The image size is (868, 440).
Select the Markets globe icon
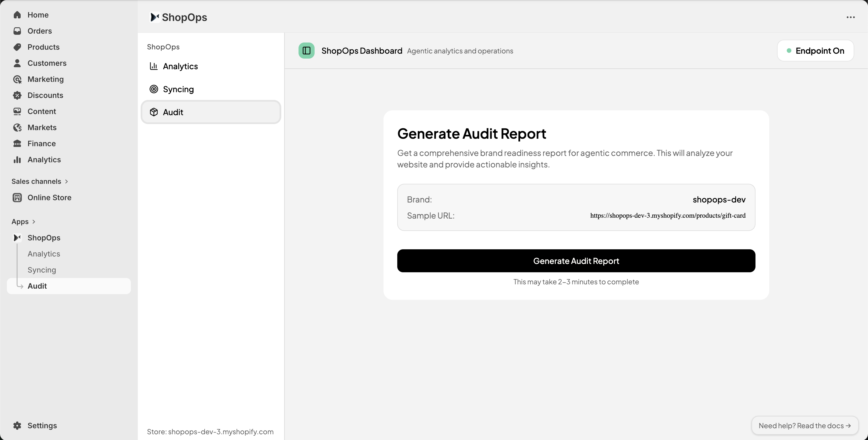[x=18, y=127]
